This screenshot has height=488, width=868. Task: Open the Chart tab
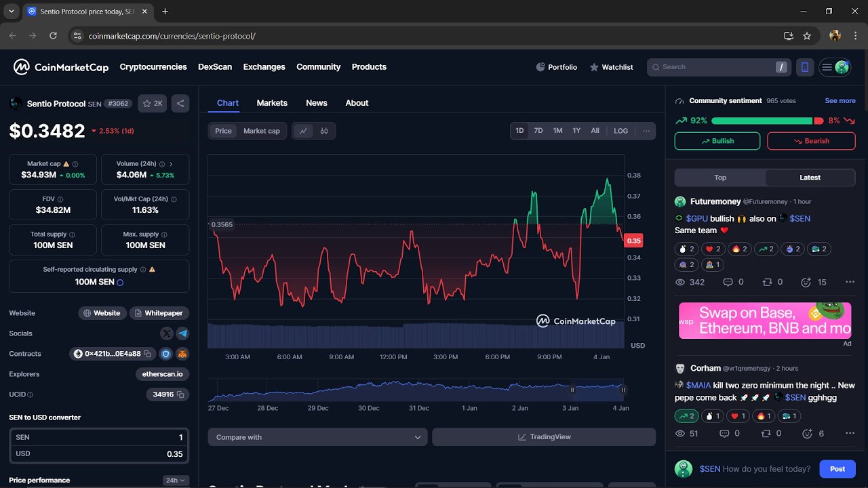[228, 103]
